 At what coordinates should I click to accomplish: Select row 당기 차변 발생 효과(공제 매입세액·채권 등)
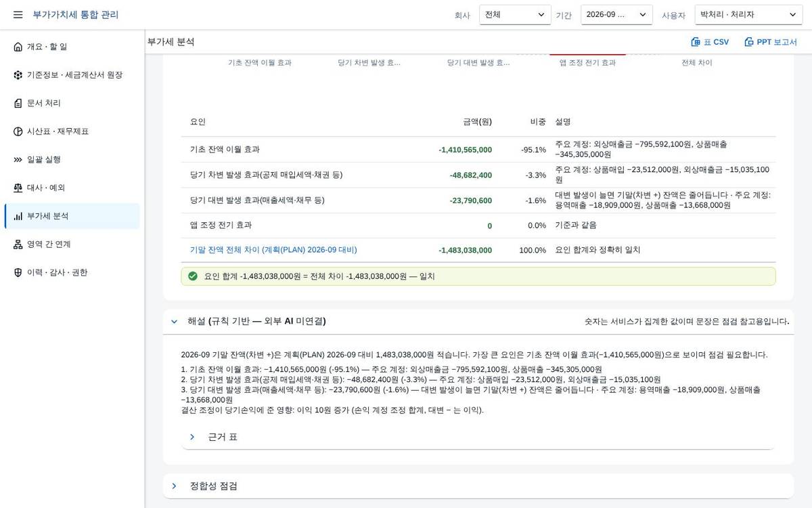point(478,175)
